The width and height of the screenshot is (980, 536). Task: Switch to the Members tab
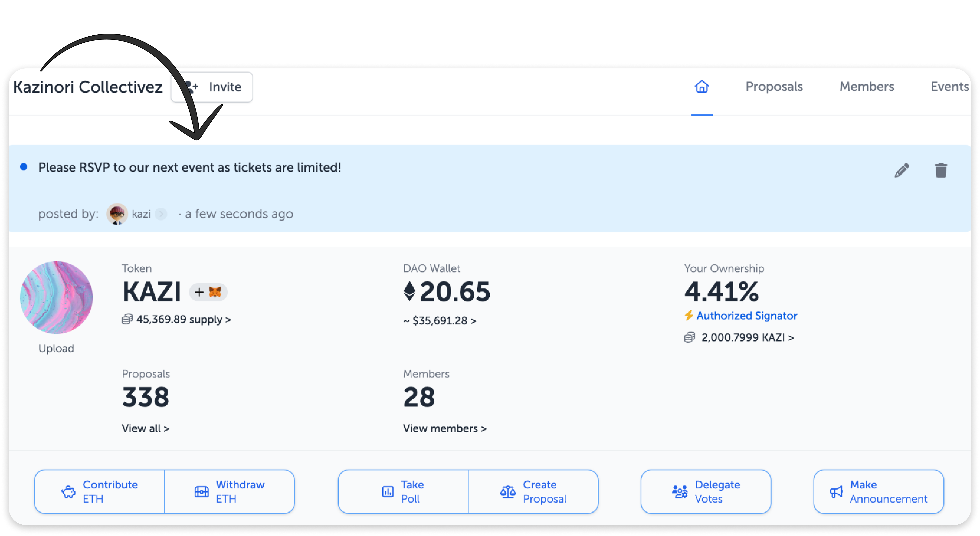[867, 87]
